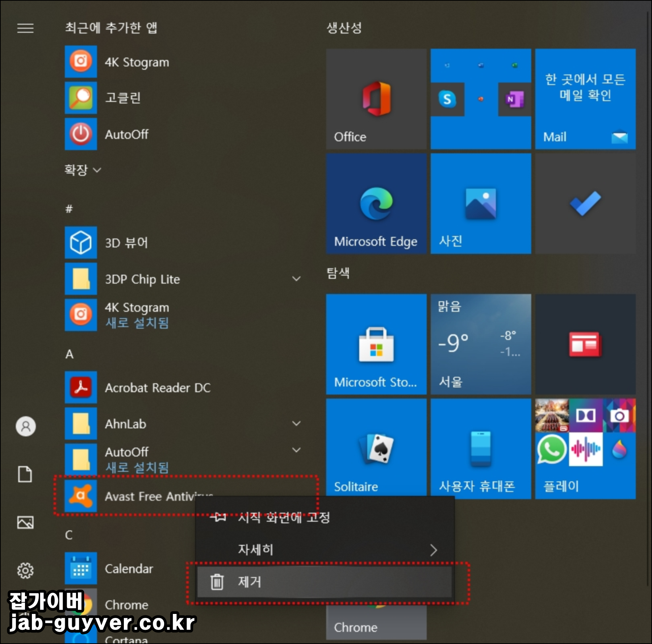Click the letter A section header
The image size is (652, 644).
[x=69, y=354]
